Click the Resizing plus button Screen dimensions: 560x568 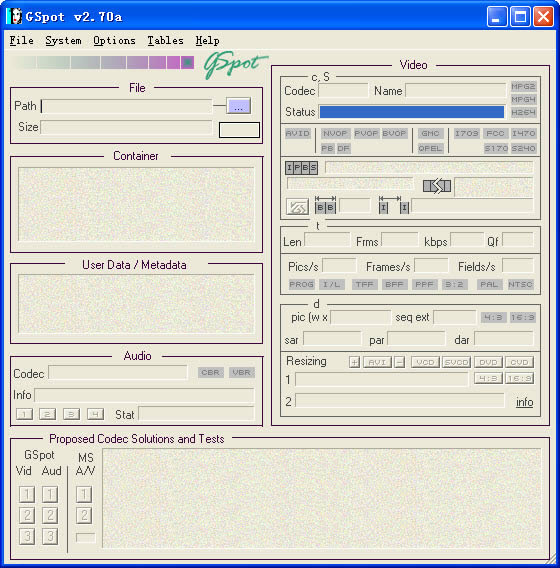[355, 362]
